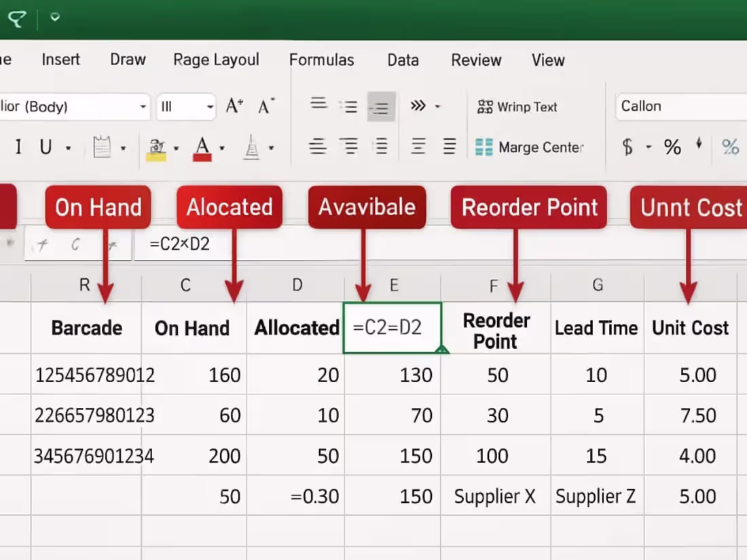The height and width of the screenshot is (560, 747).
Task: Click Unit Cost cell 7.50
Action: [691, 415]
